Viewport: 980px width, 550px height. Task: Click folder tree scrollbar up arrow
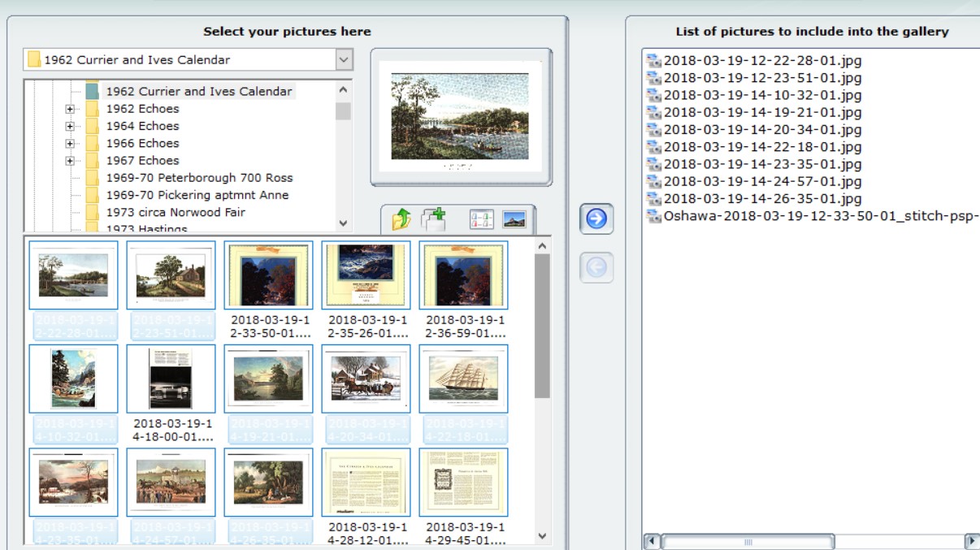pos(343,91)
